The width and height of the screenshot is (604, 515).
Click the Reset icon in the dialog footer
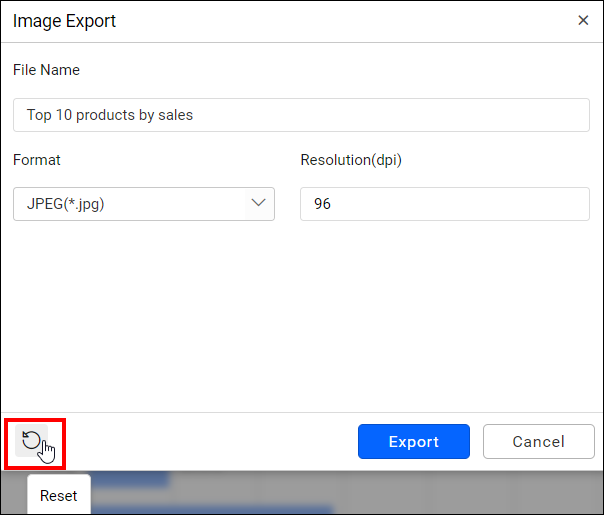[32, 441]
